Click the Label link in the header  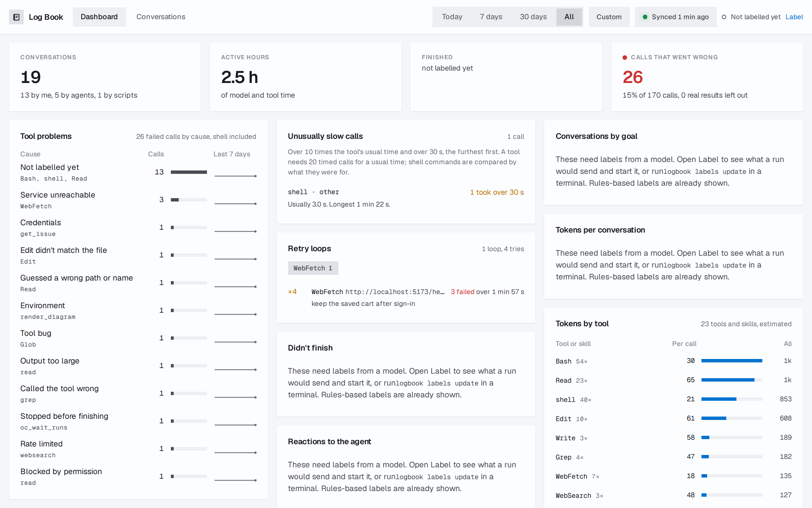click(794, 17)
